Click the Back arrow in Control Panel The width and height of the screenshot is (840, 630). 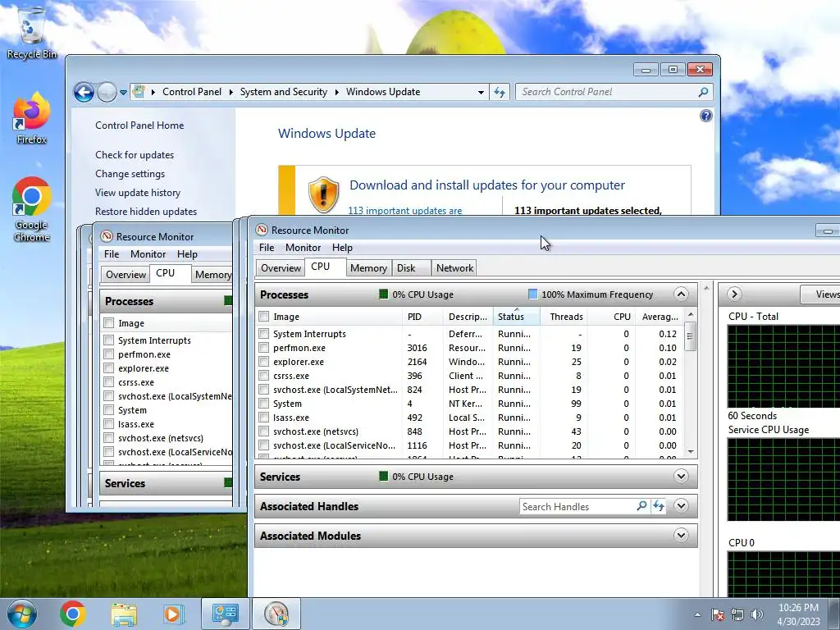point(84,92)
